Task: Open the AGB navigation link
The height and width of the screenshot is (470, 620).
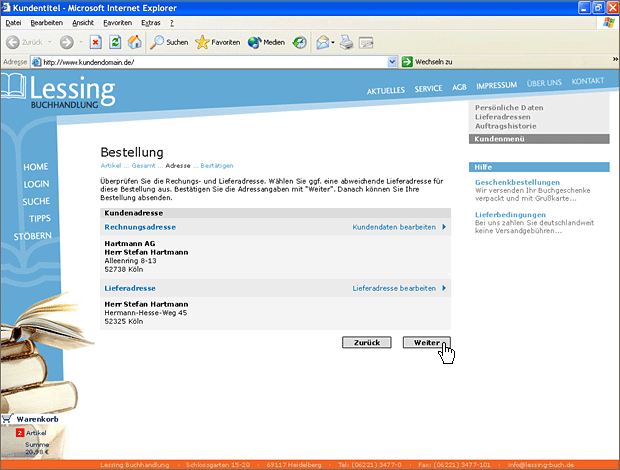Action: (x=459, y=87)
